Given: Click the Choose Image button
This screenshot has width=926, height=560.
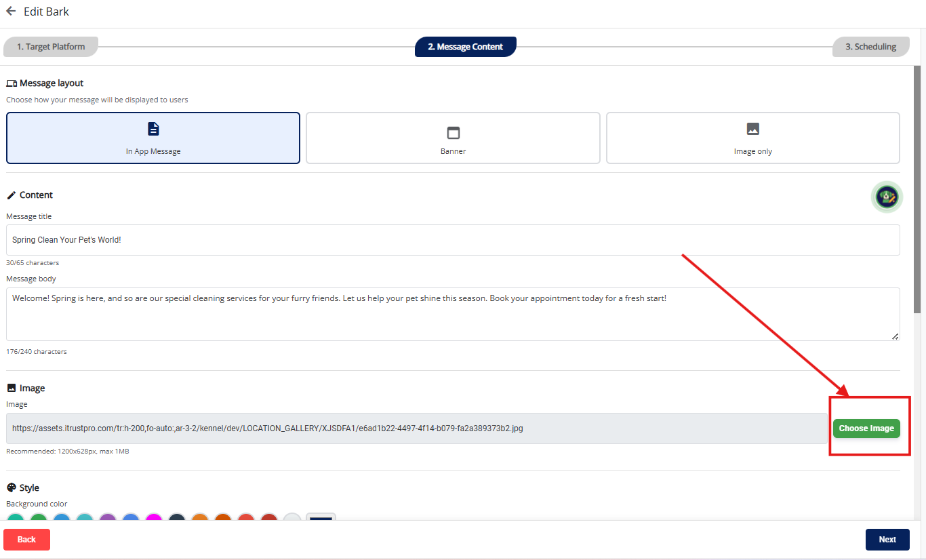Looking at the screenshot, I should [866, 428].
